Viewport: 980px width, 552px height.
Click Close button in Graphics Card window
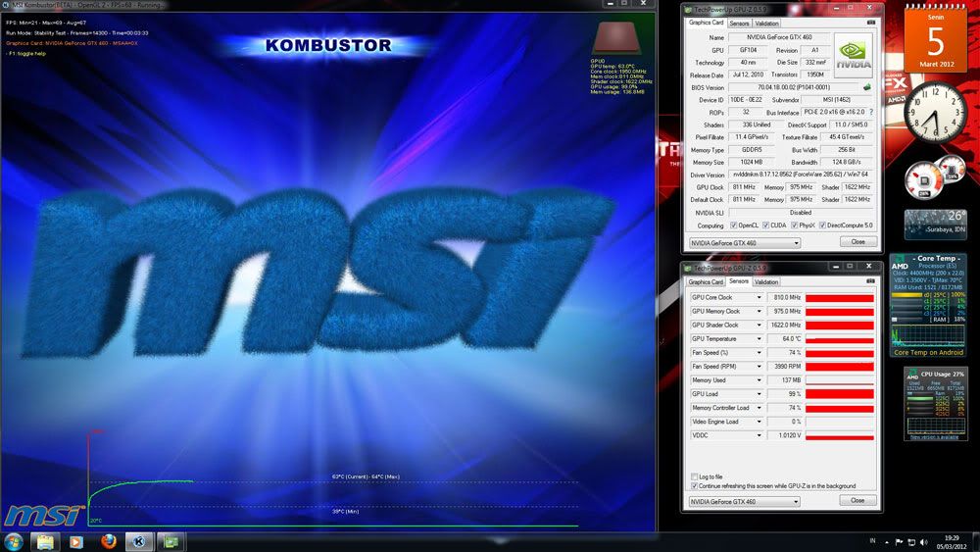coord(857,242)
